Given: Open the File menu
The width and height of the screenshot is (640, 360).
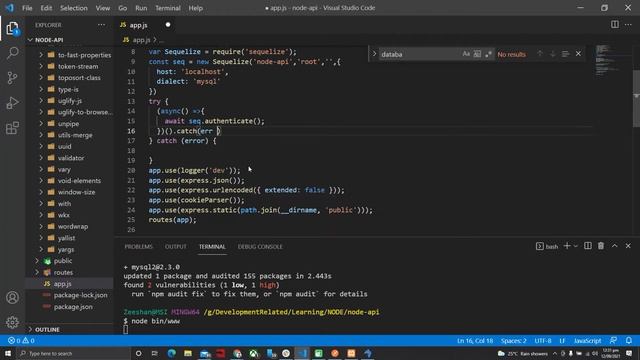Looking at the screenshot, I should click(27, 8).
